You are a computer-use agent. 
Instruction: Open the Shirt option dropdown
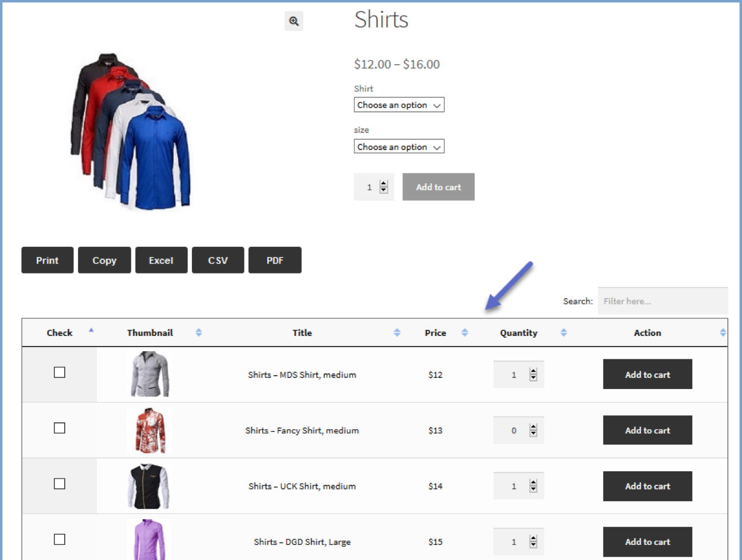click(x=399, y=105)
